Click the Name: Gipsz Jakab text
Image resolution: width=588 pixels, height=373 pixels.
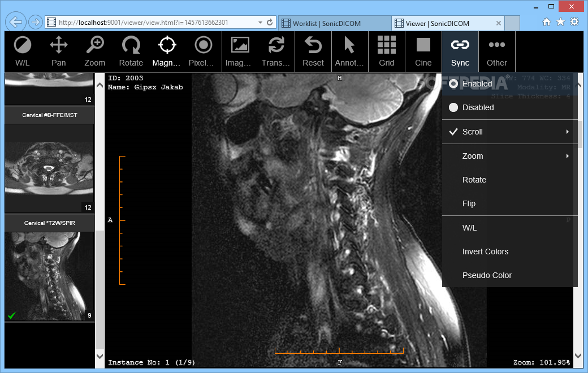point(145,88)
